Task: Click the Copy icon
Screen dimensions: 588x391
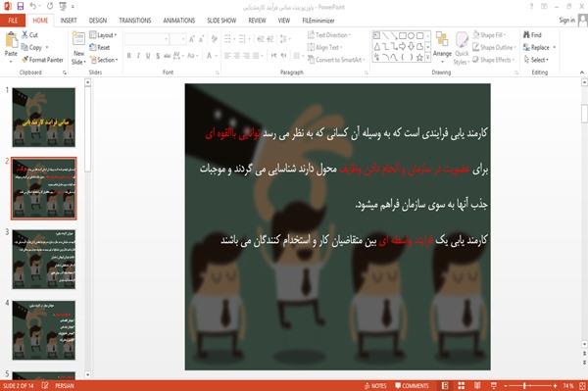Action: pyautogui.click(x=24, y=47)
